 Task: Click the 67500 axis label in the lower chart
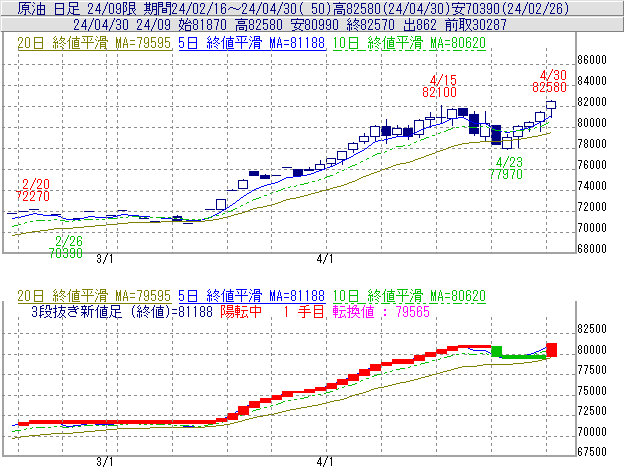click(x=592, y=452)
